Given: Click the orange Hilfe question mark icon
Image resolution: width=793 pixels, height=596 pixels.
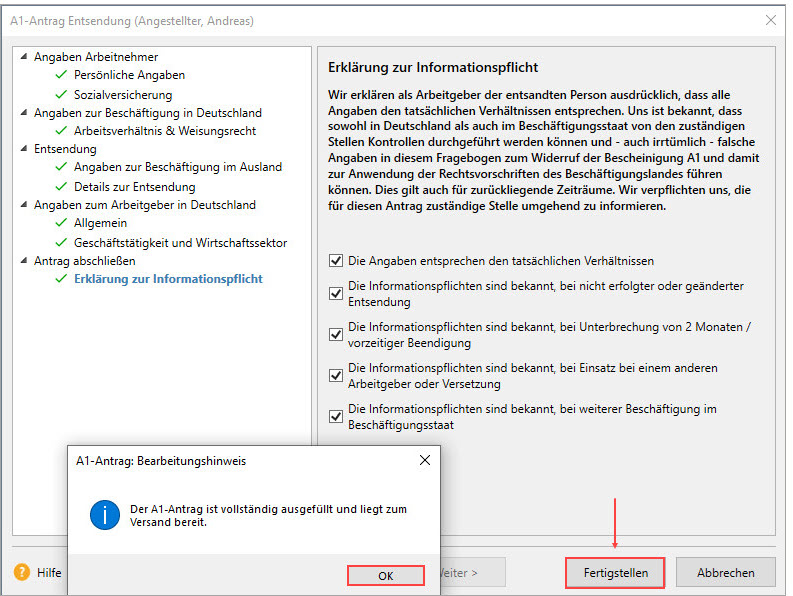Looking at the screenshot, I should (x=22, y=573).
